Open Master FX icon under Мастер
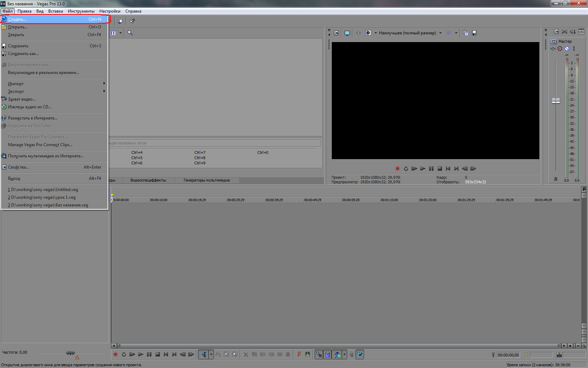Viewport: 588px width, 368px height. pos(553,49)
